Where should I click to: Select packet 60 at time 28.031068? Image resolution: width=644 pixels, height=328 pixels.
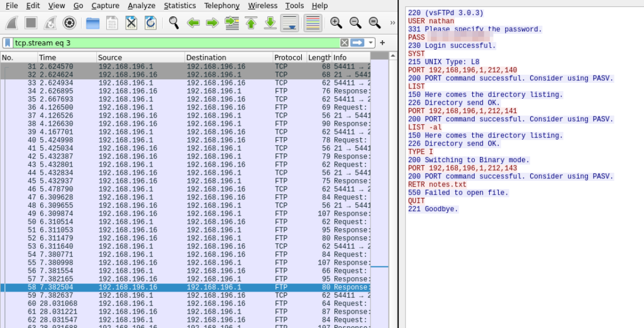[186, 303]
